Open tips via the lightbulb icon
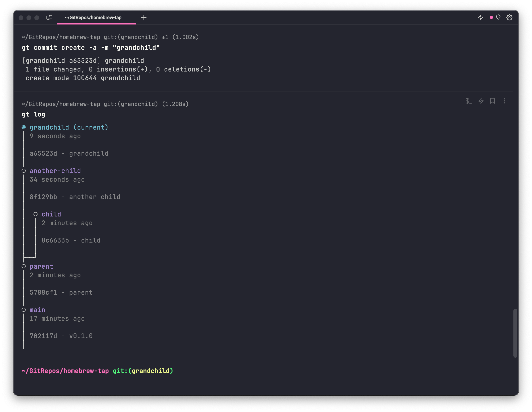Viewport: 532px width, 412px height. click(x=498, y=18)
